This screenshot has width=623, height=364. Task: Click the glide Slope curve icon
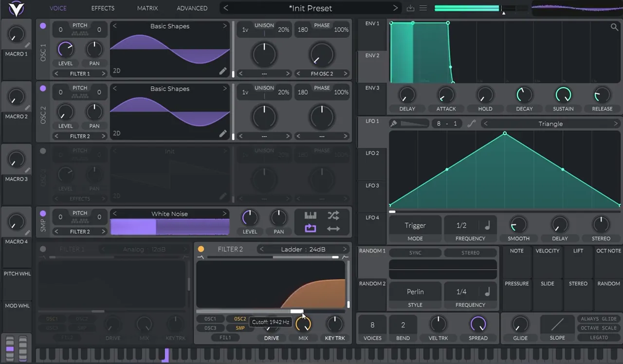click(x=557, y=324)
